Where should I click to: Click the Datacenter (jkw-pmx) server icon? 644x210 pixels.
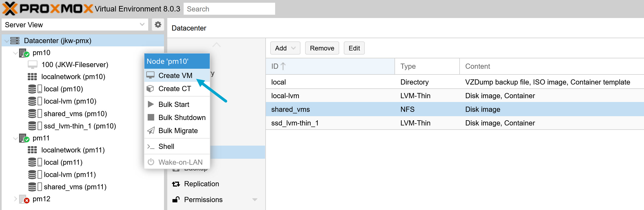tap(15, 41)
